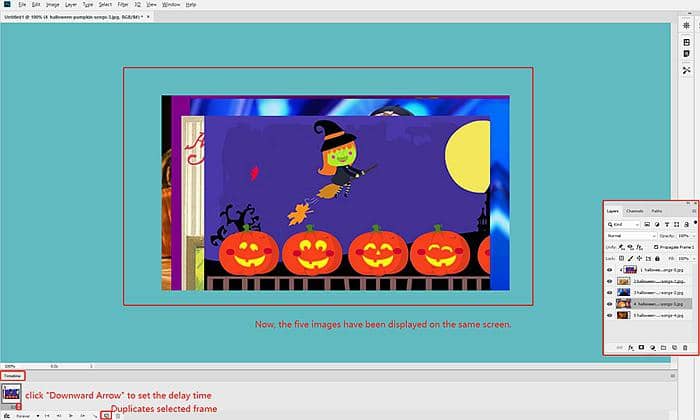The image size is (700, 420).
Task: Lock transparent pixels in Layers panel
Action: 621,258
